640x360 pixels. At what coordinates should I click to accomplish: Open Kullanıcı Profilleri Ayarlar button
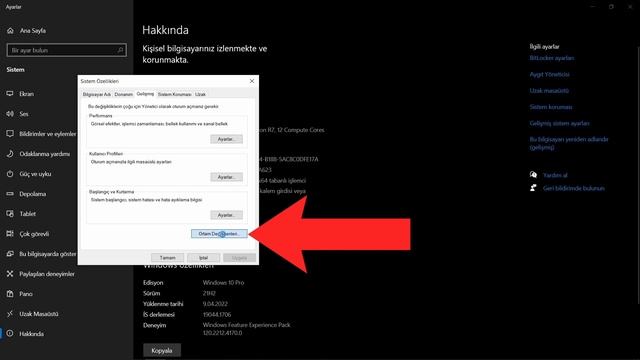pyautogui.click(x=227, y=177)
